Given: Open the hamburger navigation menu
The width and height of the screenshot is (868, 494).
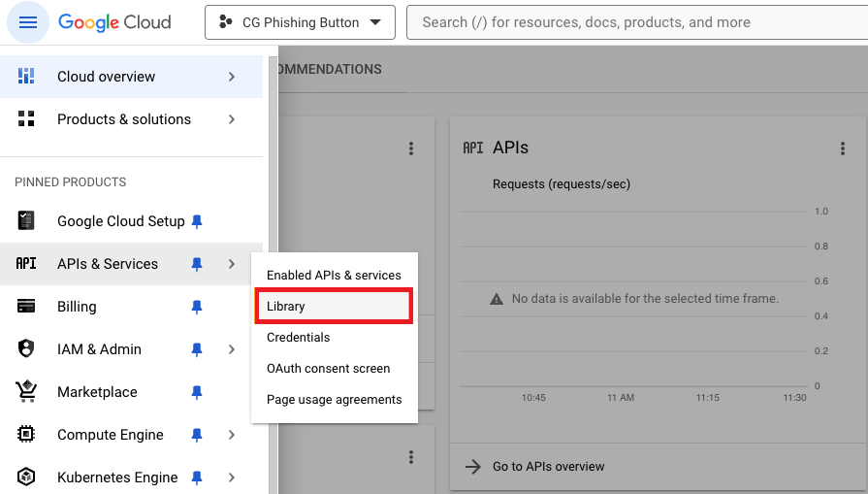Looking at the screenshot, I should 28,22.
